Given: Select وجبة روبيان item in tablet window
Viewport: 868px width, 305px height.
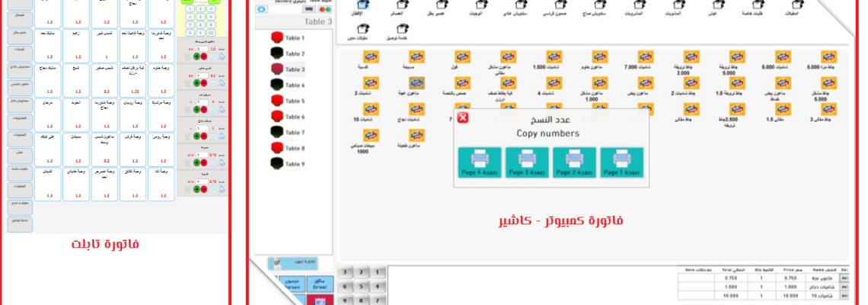Looking at the screenshot, I should tap(132, 115).
